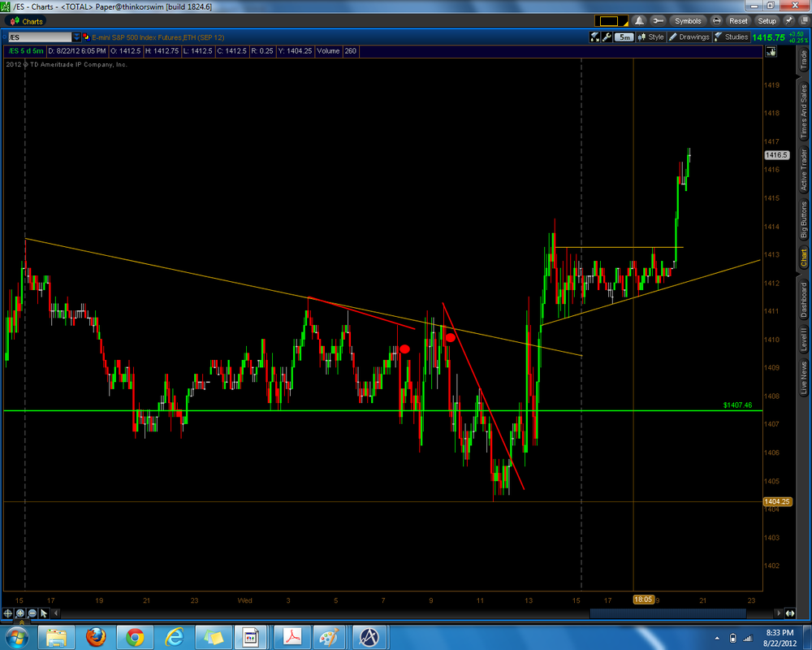Open Paint from taskbar
Screen dimensions: 812x650
pos(330,637)
